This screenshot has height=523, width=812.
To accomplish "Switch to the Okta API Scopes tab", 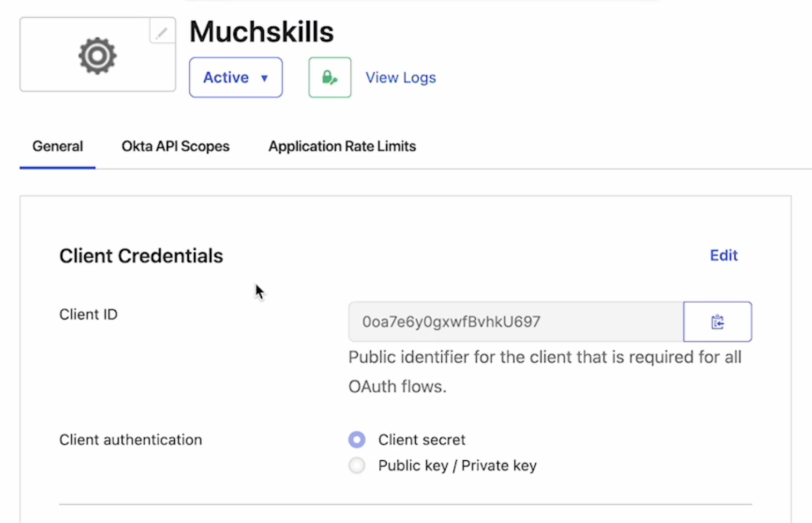I will click(x=175, y=146).
